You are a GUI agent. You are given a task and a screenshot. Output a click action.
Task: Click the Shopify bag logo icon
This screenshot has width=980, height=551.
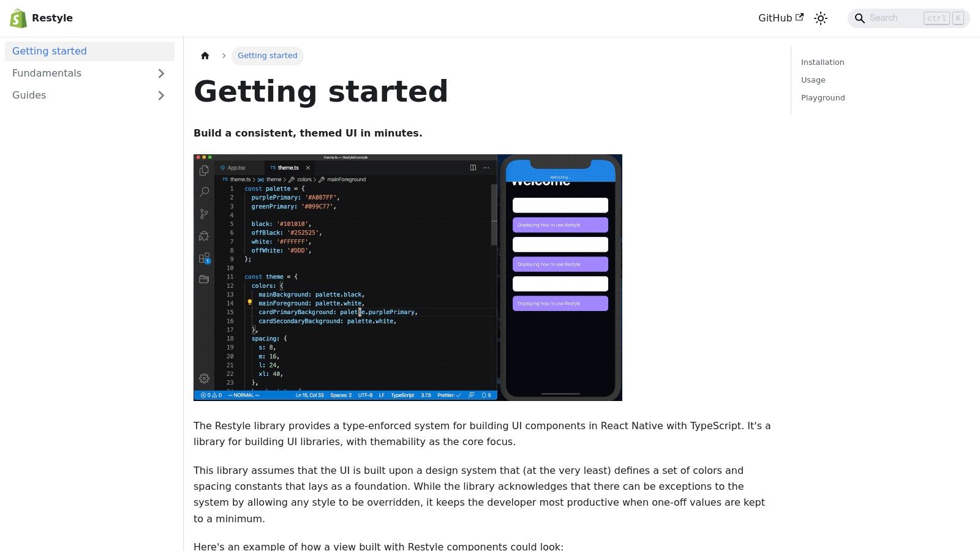pos(18,18)
